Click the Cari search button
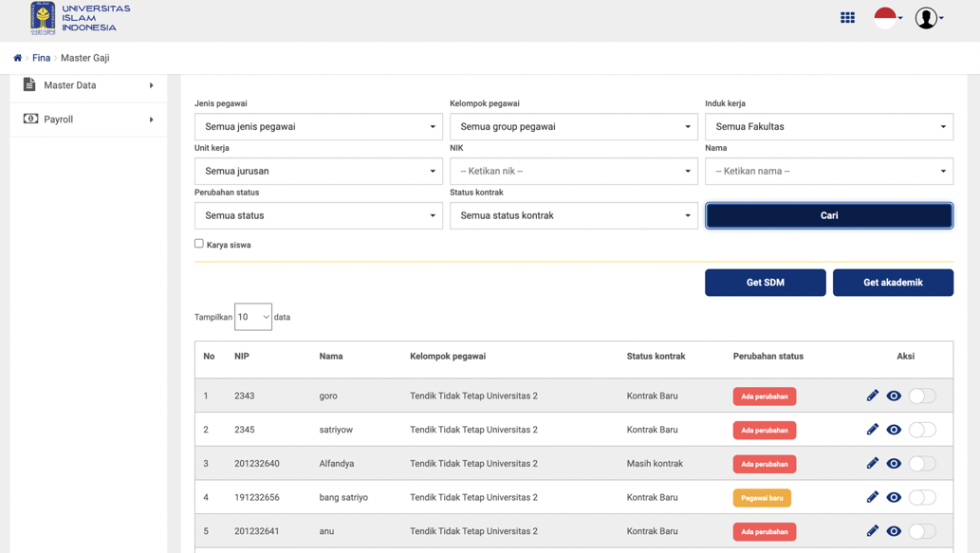 coord(828,215)
